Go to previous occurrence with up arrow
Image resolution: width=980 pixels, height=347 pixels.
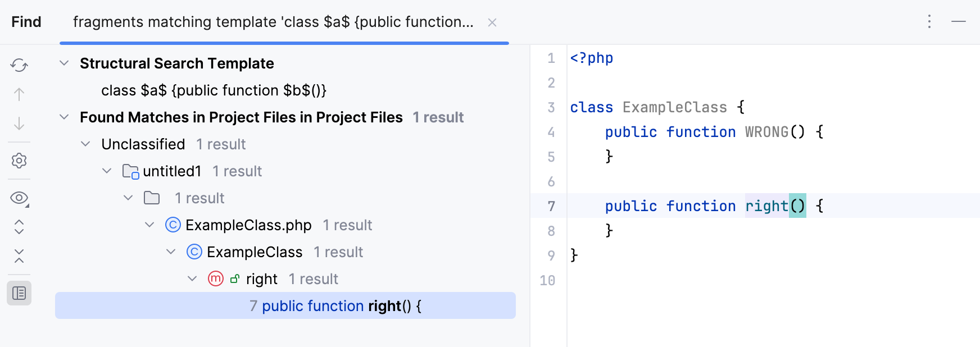coord(19,94)
